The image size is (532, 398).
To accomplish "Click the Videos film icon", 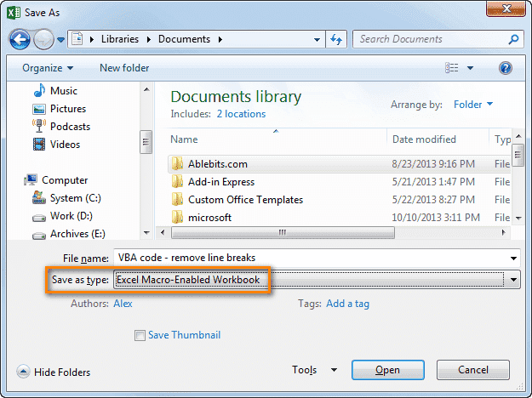I will coord(39,145).
